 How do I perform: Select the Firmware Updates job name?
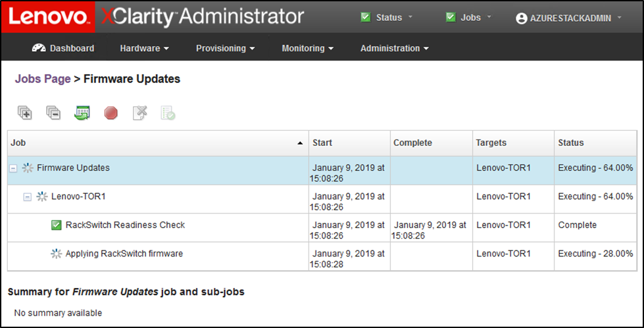pos(73,168)
